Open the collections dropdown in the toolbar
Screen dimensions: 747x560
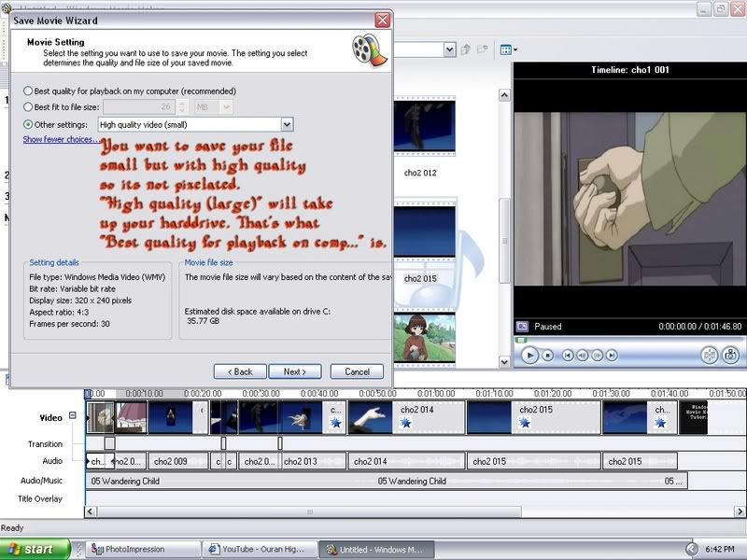(449, 49)
